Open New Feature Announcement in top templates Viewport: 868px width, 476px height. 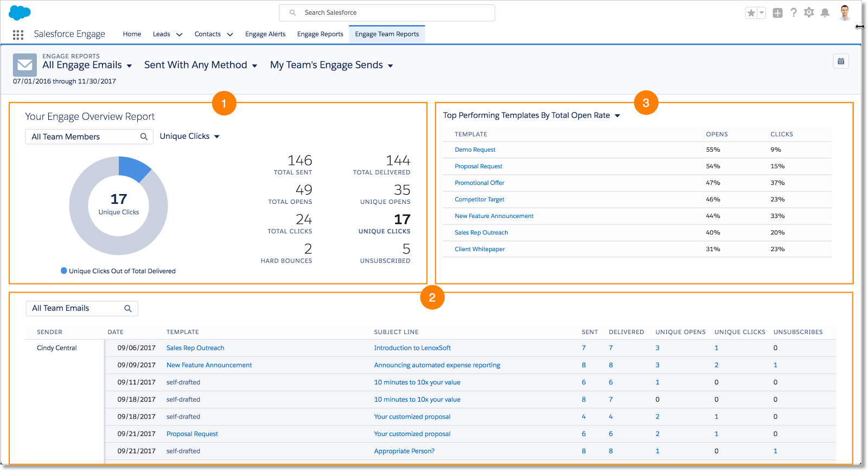pos(494,216)
